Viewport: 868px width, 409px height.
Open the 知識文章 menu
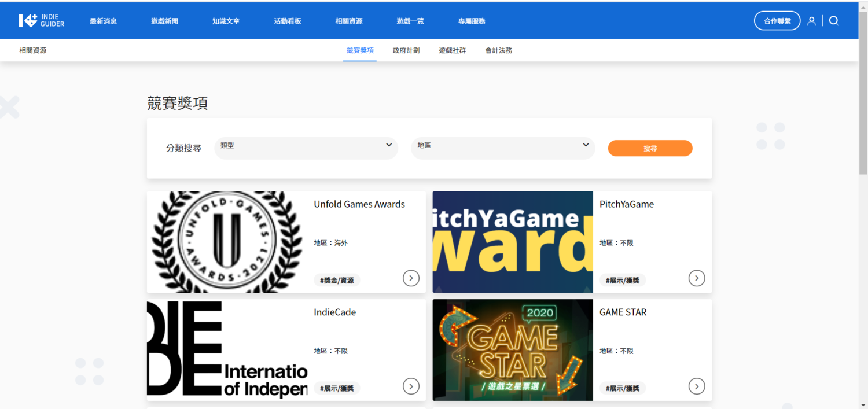coord(226,21)
